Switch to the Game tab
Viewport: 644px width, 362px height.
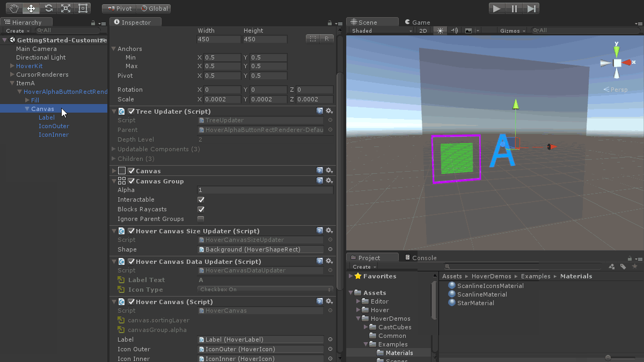point(418,22)
